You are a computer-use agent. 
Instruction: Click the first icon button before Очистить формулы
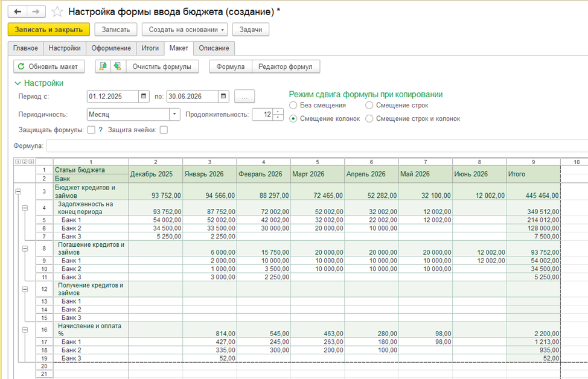[x=103, y=66]
